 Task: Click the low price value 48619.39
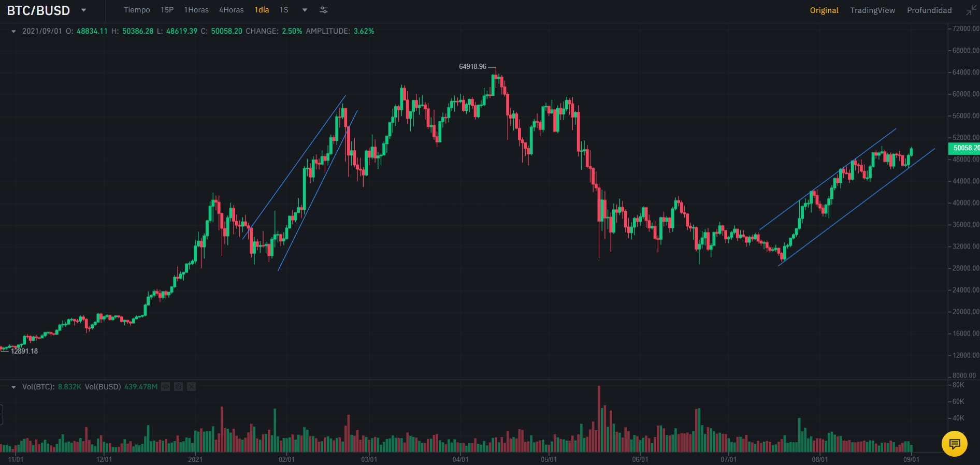pos(182,31)
